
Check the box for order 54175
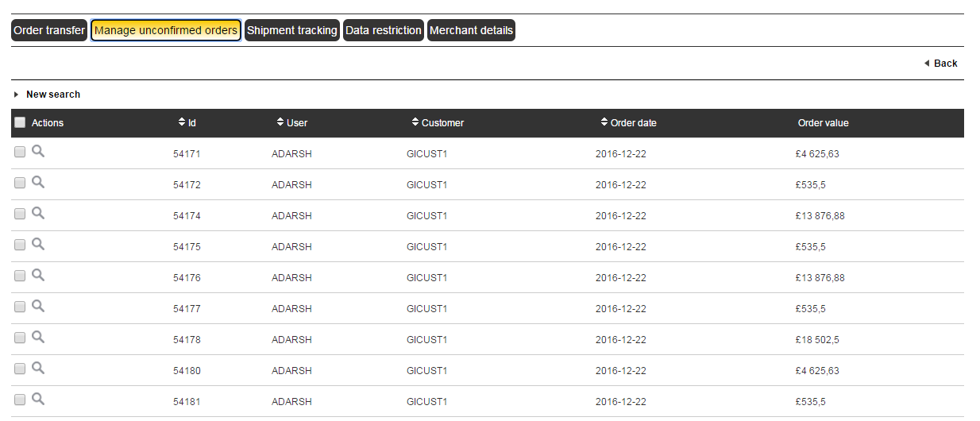20,245
